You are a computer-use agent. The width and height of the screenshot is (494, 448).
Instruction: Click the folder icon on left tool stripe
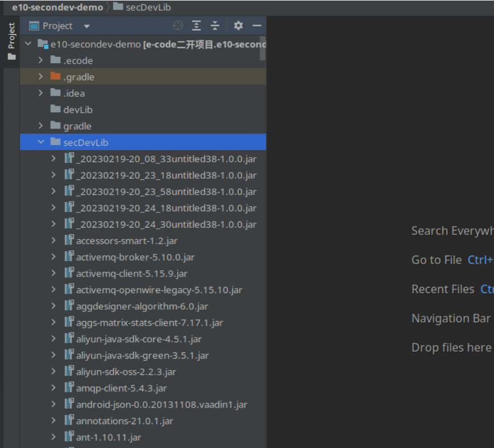pyautogui.click(x=11, y=57)
